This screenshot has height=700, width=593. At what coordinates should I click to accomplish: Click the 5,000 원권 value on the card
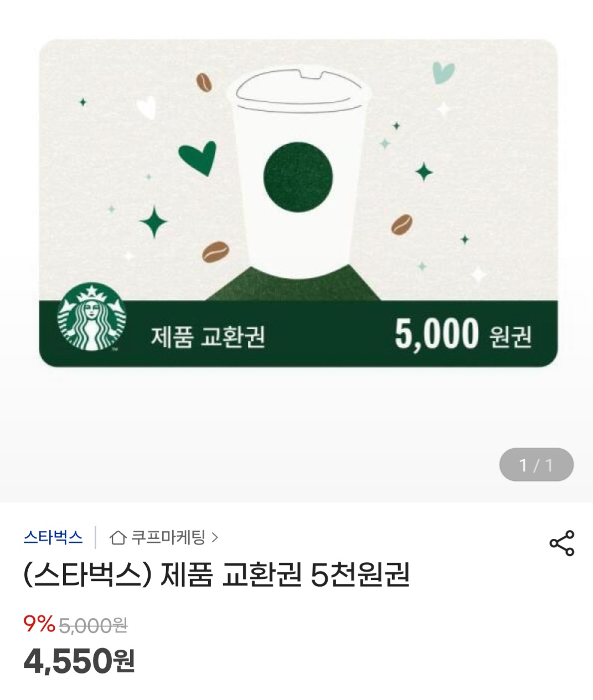point(463,334)
